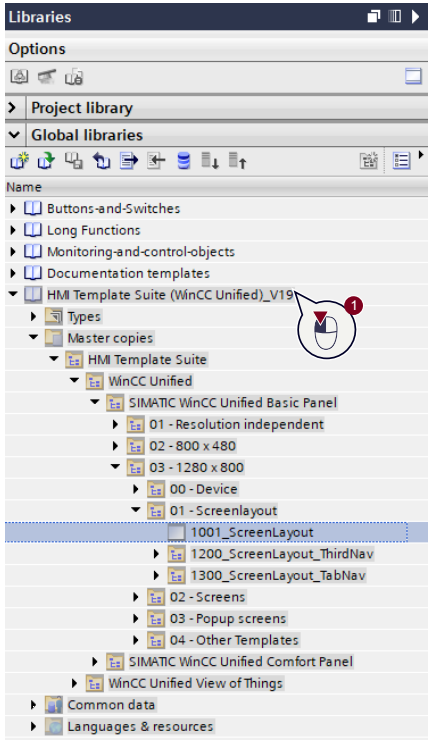The image size is (430, 743).
Task: Click the move up list icon
Action: 238,161
